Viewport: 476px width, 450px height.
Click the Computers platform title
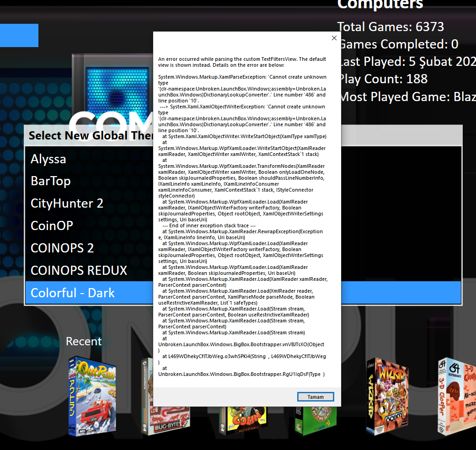380,4
